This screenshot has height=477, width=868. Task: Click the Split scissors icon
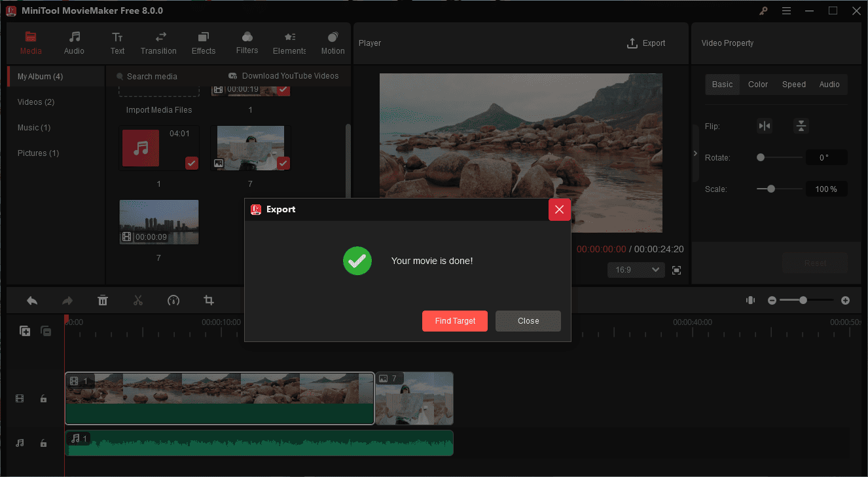pyautogui.click(x=138, y=301)
